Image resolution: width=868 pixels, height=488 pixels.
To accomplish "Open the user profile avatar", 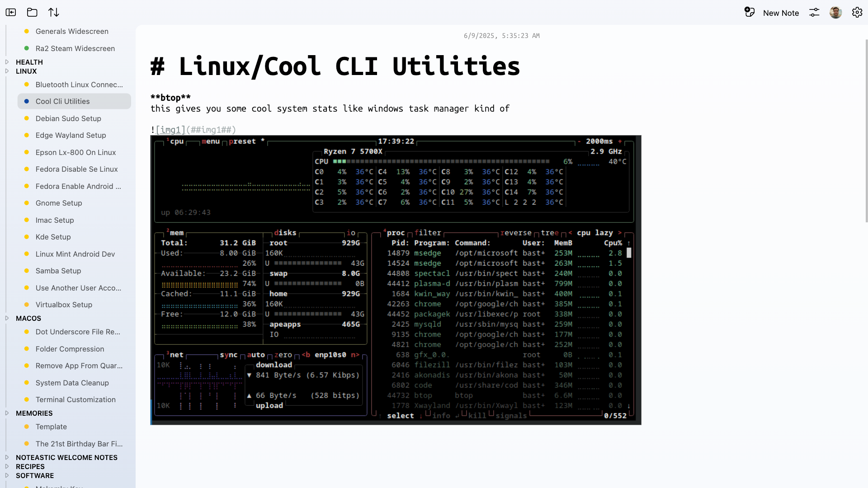I will click(835, 13).
